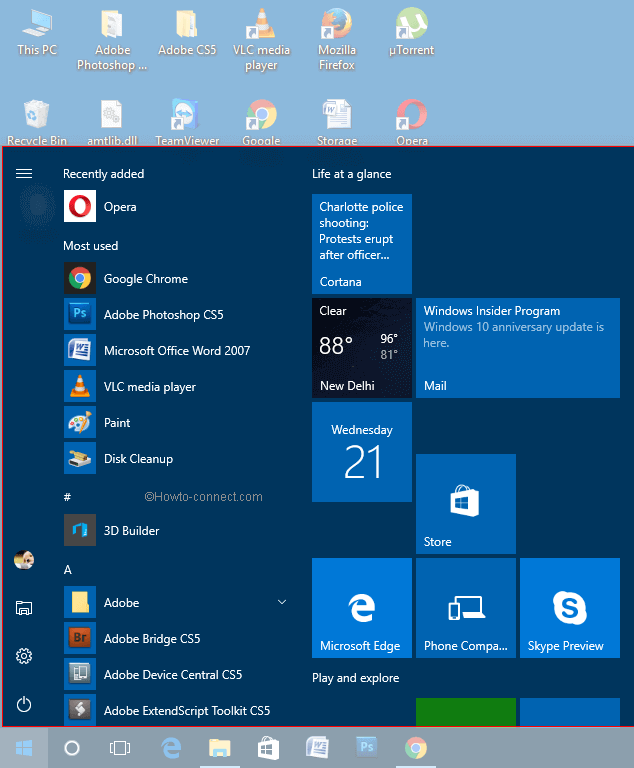The image size is (634, 768).
Task: Open Settings gear in Start sidebar
Action: pos(24,656)
